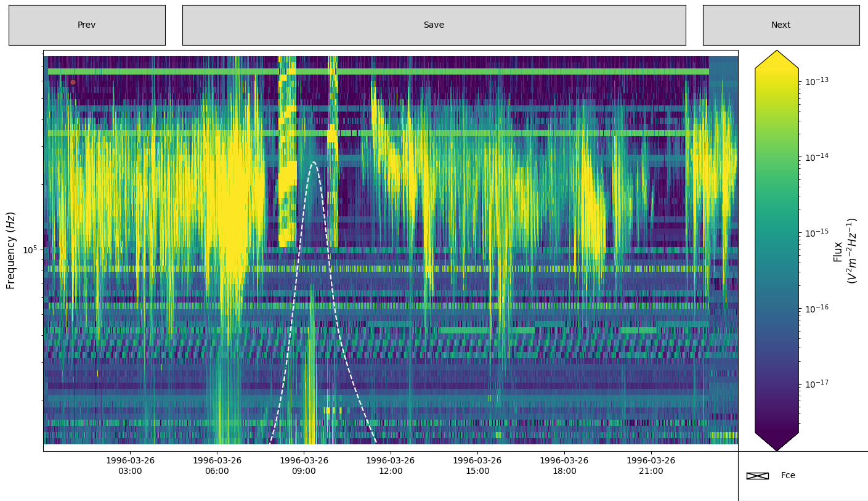Click the Prev button
This screenshot has width=868, height=501.
click(x=87, y=25)
